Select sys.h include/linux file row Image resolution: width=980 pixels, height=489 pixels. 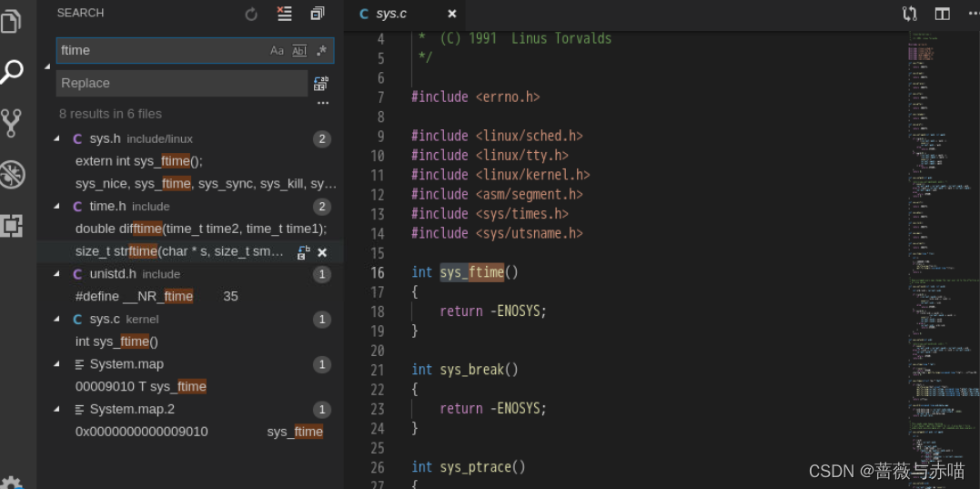[190, 138]
